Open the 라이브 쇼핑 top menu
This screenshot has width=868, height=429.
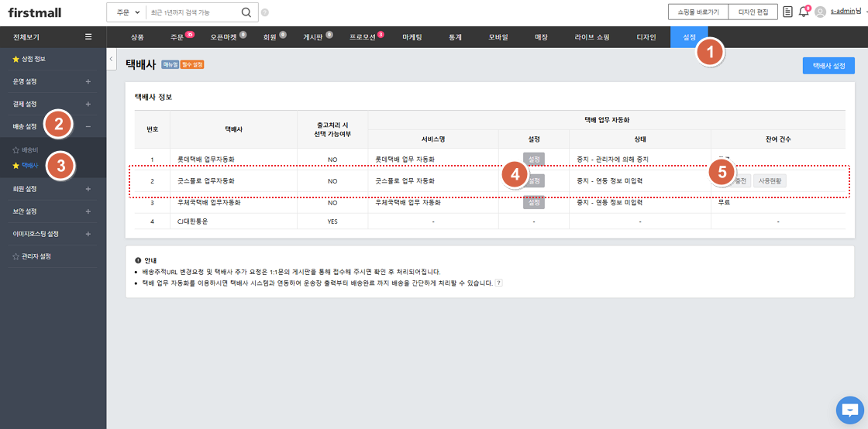point(592,38)
